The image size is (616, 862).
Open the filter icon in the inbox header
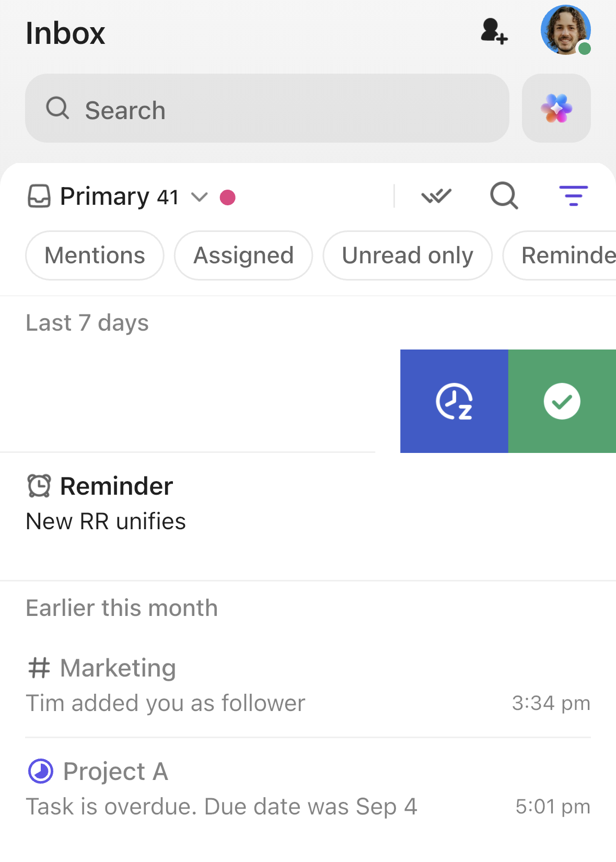pos(574,196)
